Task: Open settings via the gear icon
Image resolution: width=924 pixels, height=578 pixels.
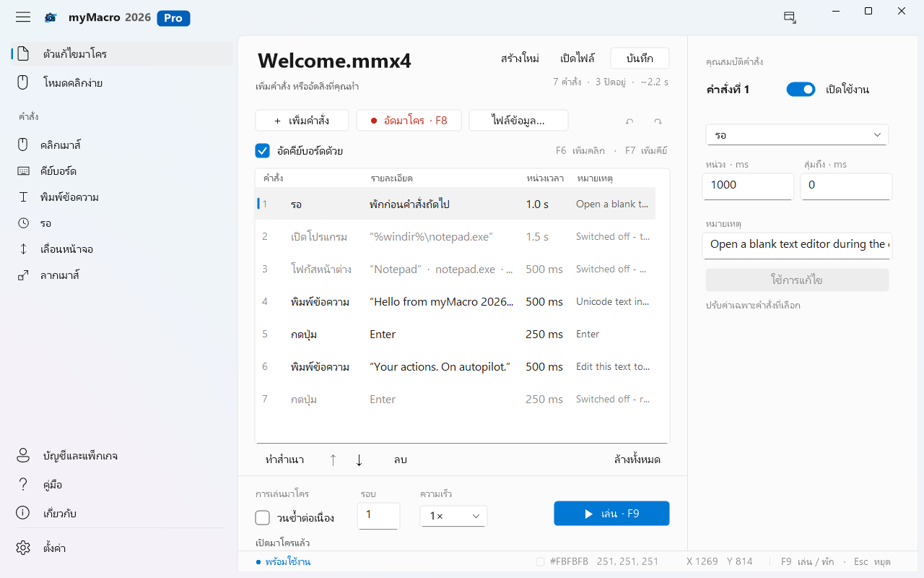Action: click(23, 548)
